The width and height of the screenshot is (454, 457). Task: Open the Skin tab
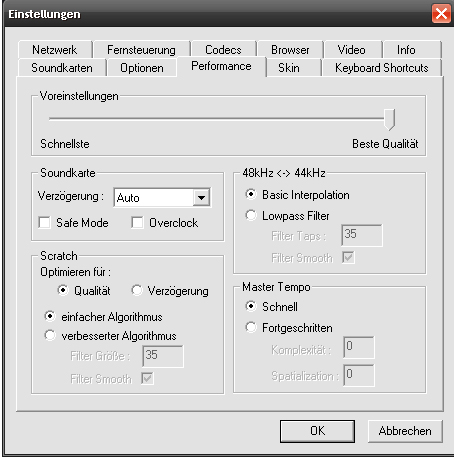click(x=289, y=68)
